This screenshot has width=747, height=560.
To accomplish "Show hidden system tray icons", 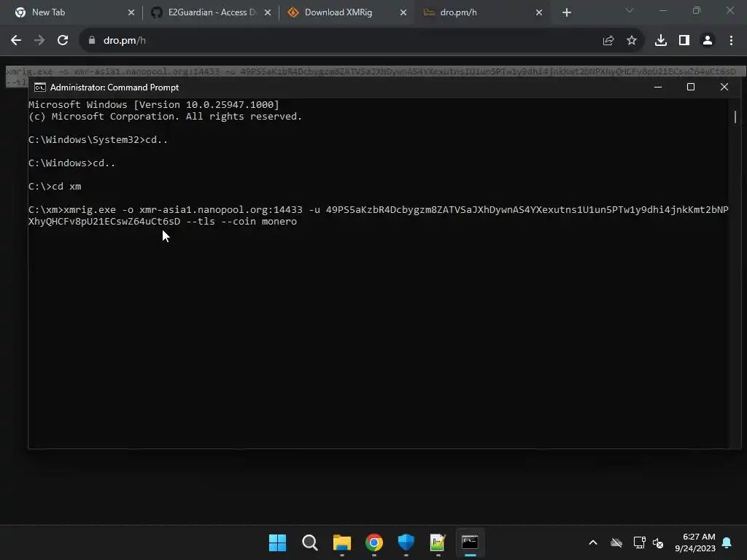I will tap(593, 542).
